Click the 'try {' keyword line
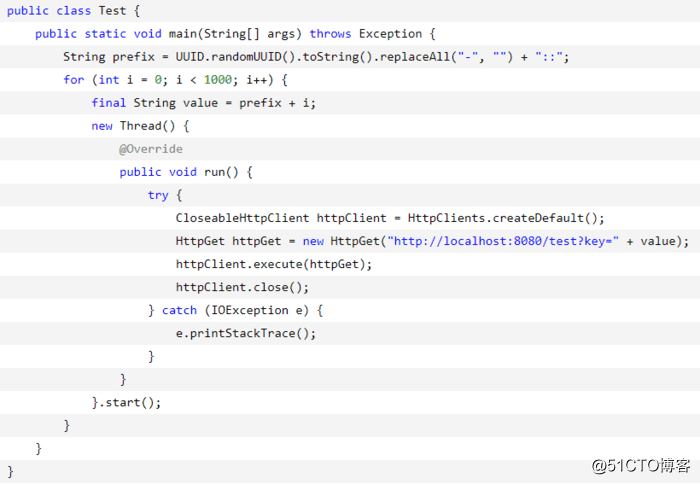The height and width of the screenshot is (484, 700). [165, 195]
